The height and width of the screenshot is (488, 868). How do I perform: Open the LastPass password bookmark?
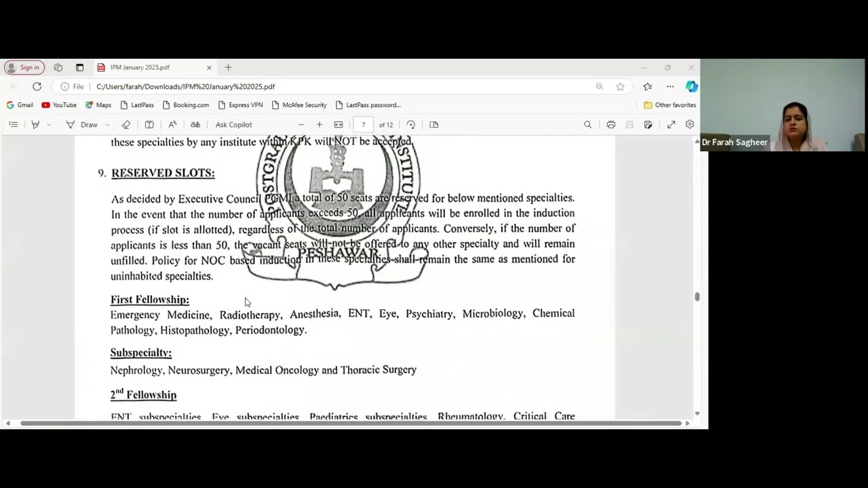tap(368, 105)
